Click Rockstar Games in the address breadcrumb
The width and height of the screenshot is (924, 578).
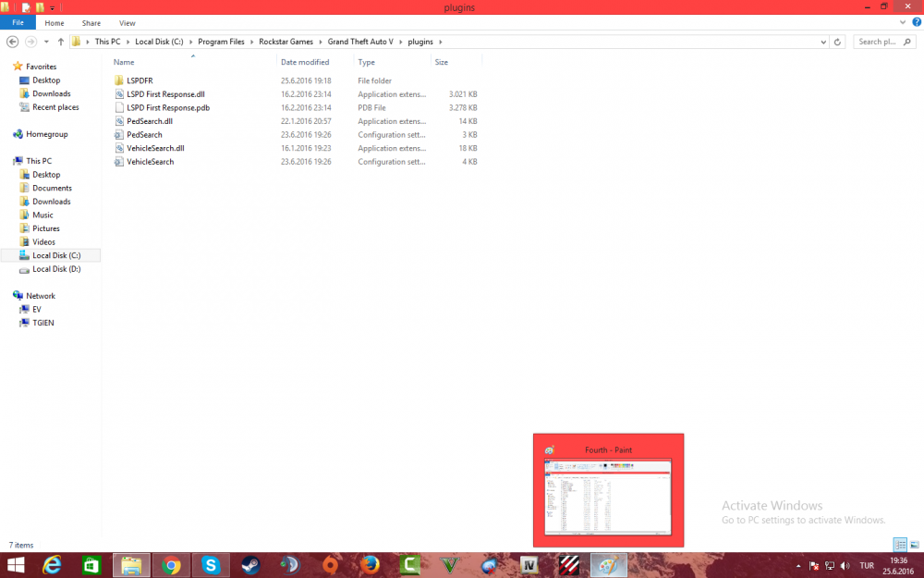point(286,42)
